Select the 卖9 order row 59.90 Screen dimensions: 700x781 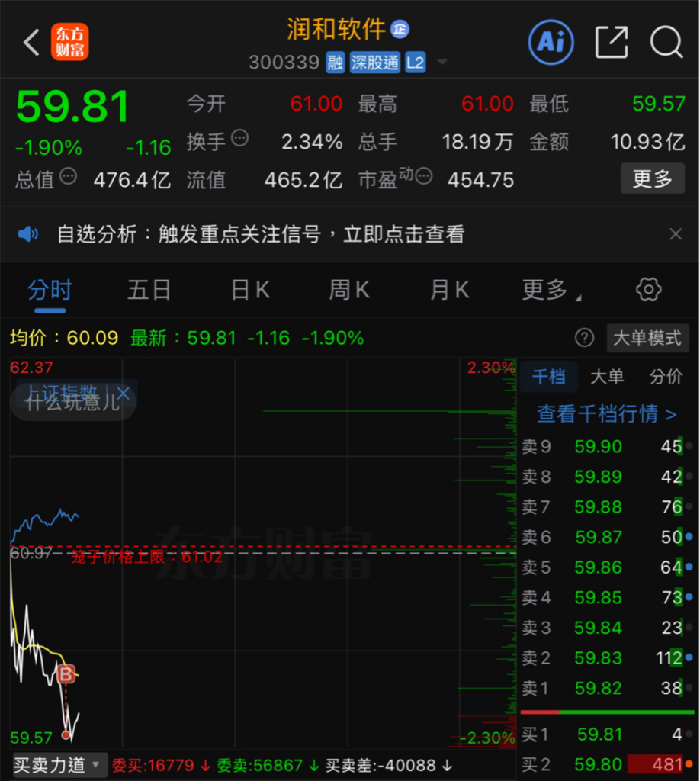coord(607,446)
